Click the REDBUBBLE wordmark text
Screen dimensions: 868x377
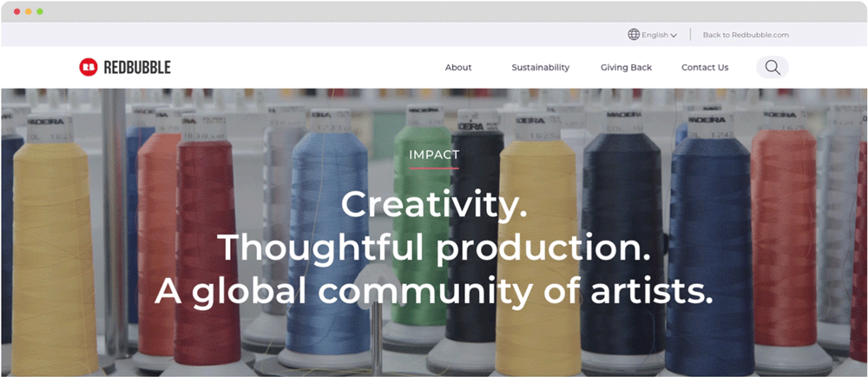137,68
